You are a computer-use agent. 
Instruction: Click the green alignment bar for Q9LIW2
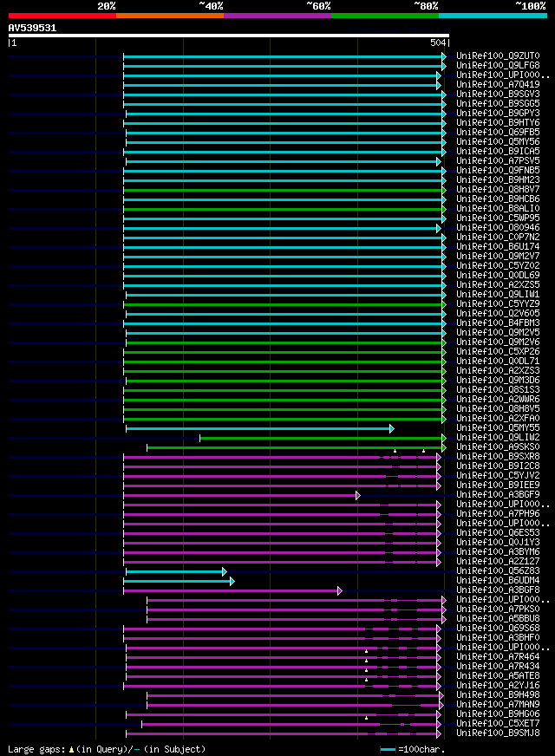[323, 439]
